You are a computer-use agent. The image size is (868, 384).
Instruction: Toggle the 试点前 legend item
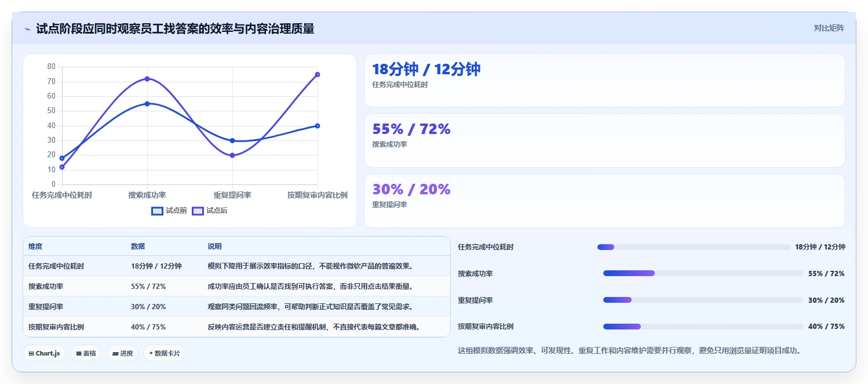[169, 211]
